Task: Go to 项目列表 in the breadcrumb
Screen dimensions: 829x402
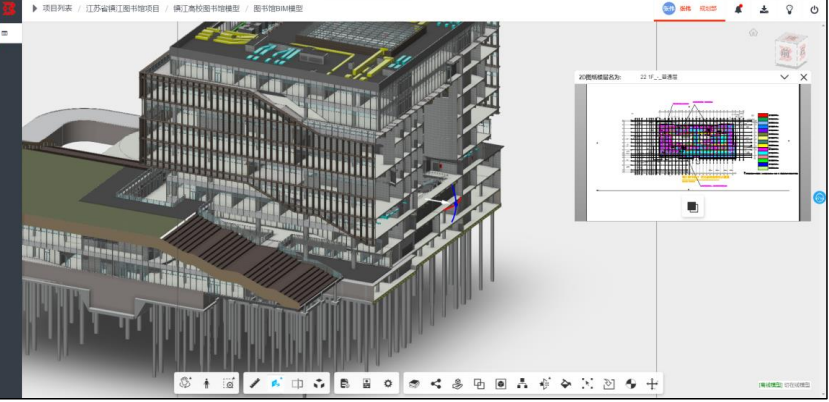Action: coord(57,8)
